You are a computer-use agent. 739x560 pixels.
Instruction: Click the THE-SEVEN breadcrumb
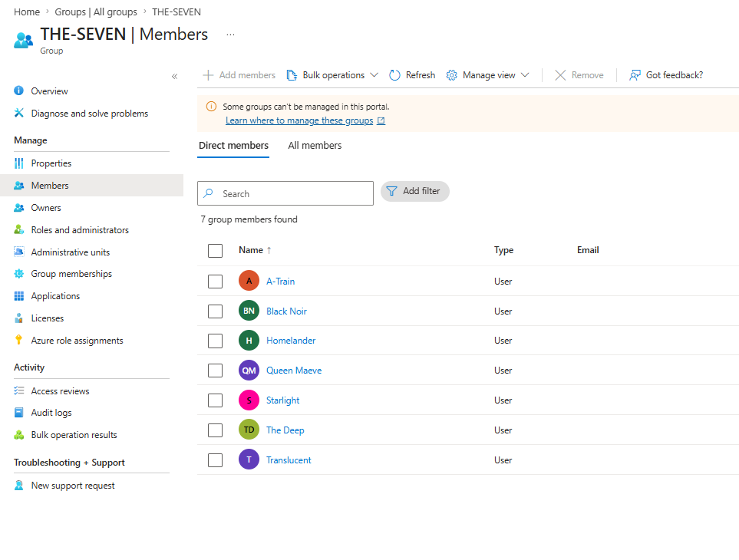click(x=177, y=12)
